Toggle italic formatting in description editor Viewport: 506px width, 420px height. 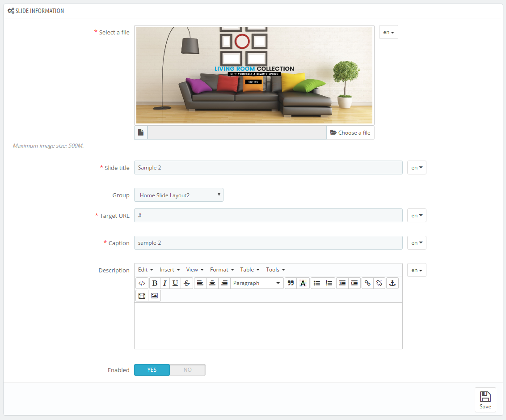click(165, 283)
